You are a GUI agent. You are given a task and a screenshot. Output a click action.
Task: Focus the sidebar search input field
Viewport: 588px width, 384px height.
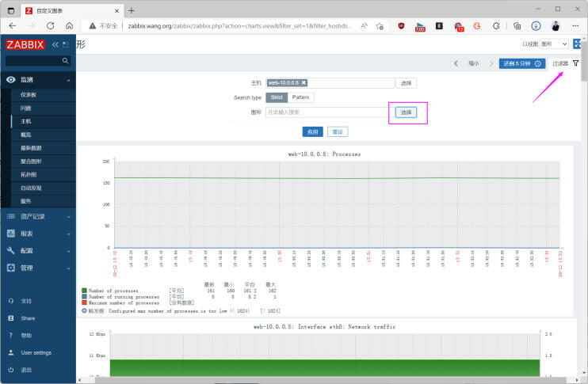[x=38, y=61]
